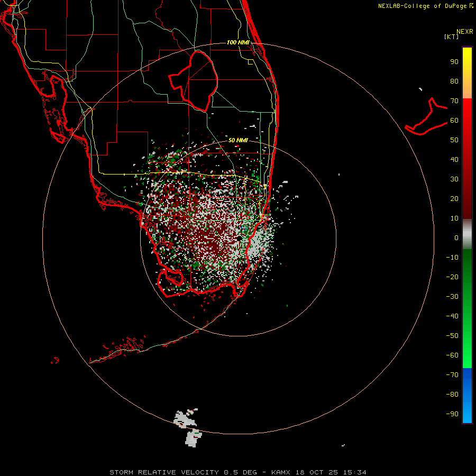This screenshot has width=476, height=476.
Task: Click the -60 value on the velocity scale
Action: pyautogui.click(x=452, y=355)
